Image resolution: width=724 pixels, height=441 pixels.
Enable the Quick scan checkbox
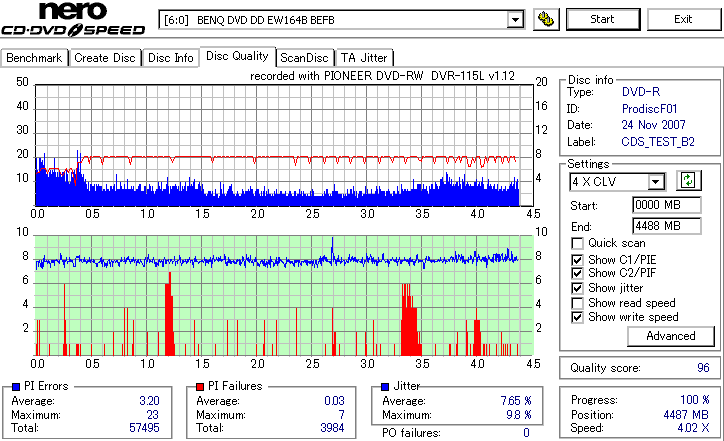click(x=577, y=243)
